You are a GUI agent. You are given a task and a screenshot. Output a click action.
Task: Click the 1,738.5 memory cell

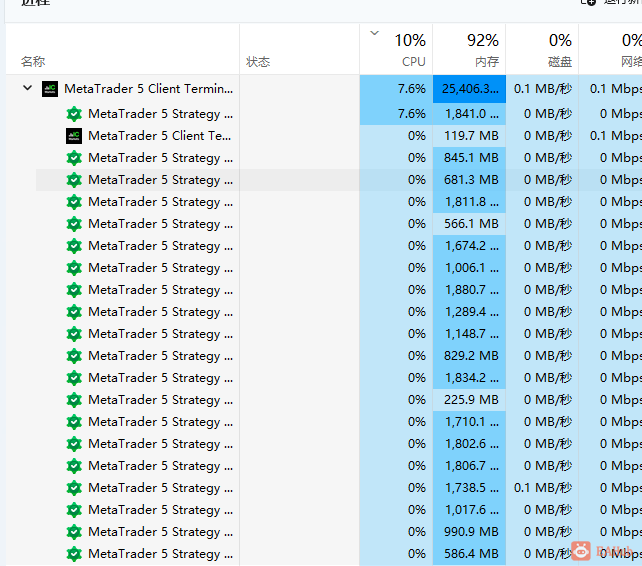(469, 488)
